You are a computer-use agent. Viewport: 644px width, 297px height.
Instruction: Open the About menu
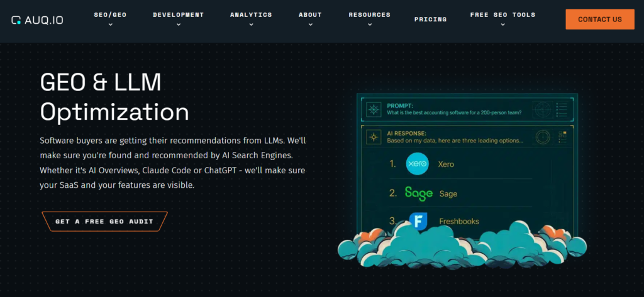310,15
